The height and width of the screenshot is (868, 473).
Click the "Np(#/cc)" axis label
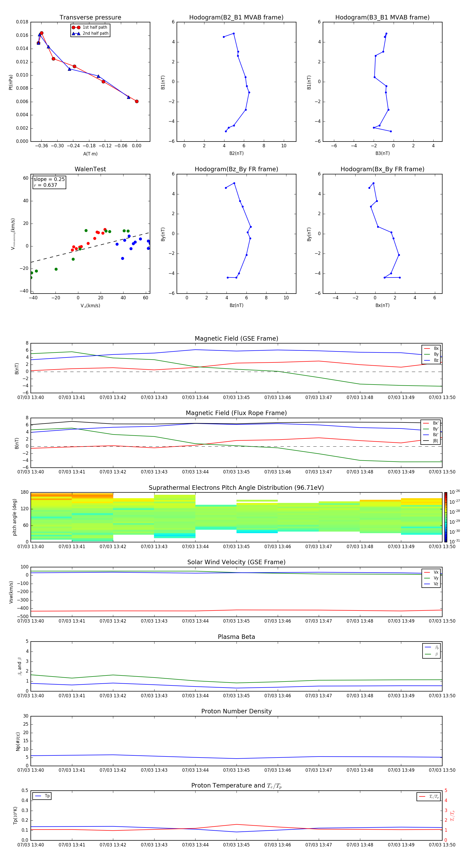tap(18, 741)
